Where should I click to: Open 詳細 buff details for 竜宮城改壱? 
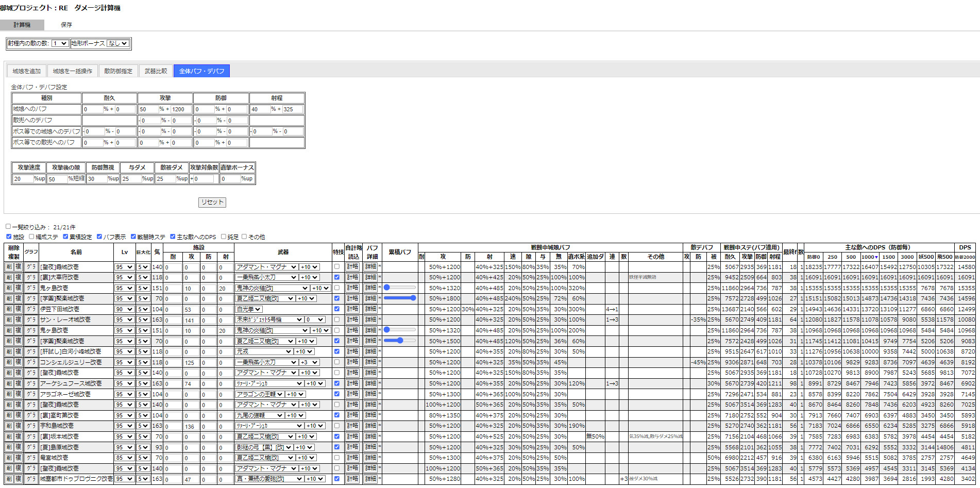pos(370,458)
